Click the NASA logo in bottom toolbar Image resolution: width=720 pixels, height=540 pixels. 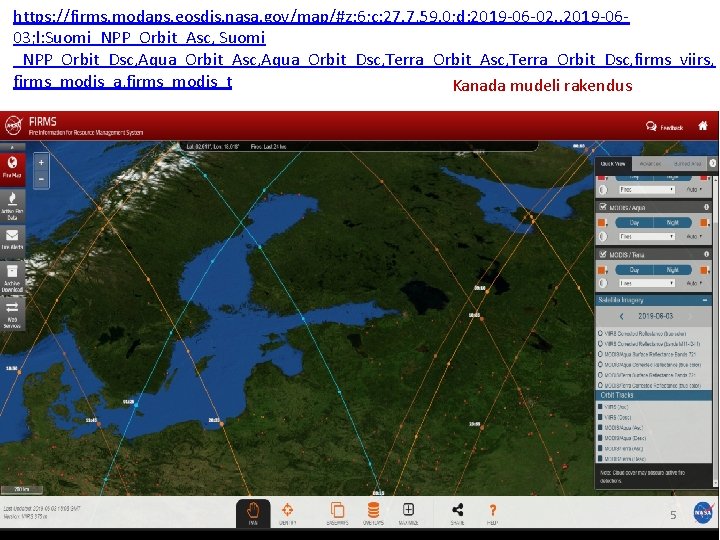coord(704,512)
